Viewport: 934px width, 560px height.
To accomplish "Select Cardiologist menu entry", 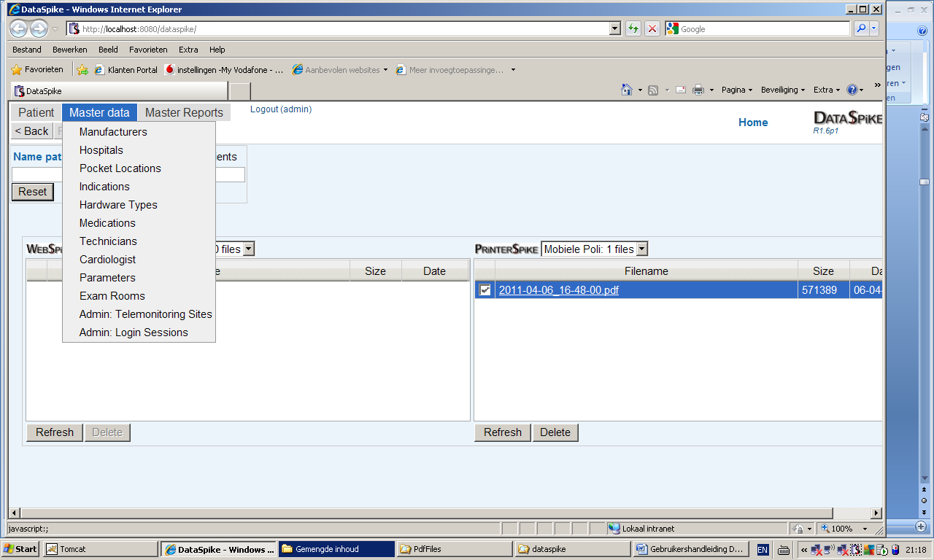I will tap(108, 260).
